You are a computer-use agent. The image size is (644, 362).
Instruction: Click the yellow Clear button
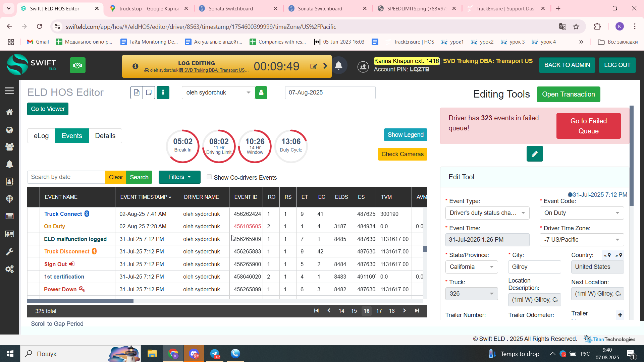coord(116,177)
